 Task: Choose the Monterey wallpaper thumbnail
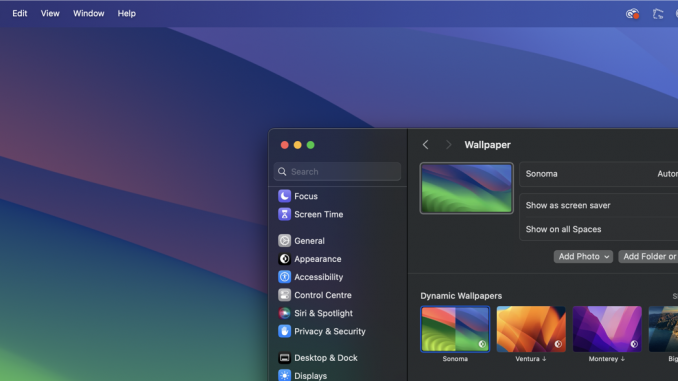[x=607, y=329]
